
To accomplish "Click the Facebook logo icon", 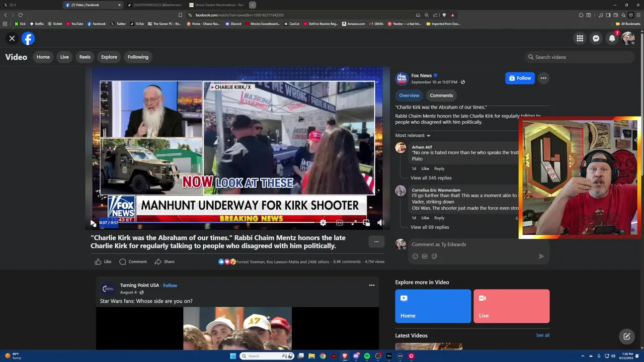I will click(28, 38).
